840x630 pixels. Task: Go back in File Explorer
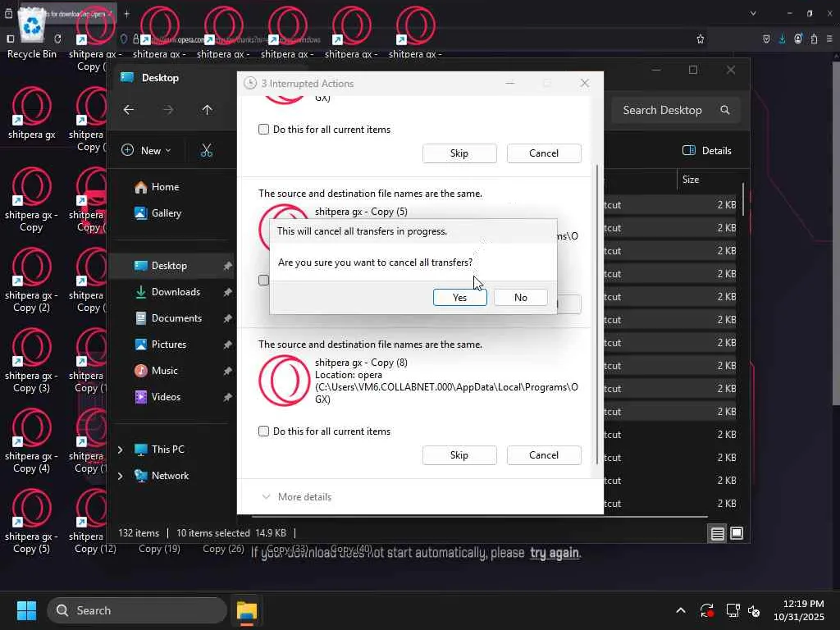pos(129,110)
